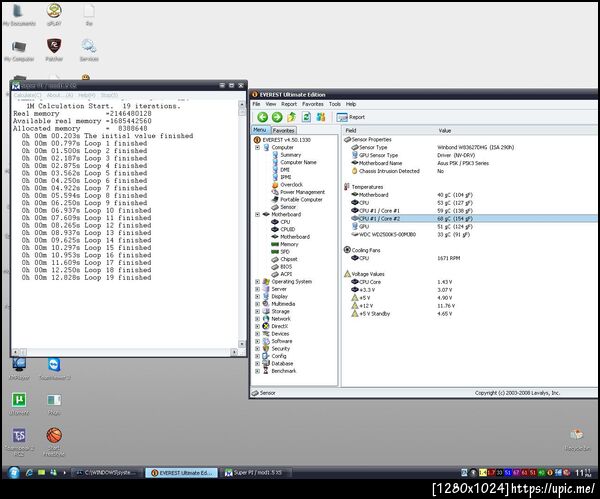The height and width of the screenshot is (499, 600).
Task: Expand the Multimedia tree node
Action: coord(258,304)
